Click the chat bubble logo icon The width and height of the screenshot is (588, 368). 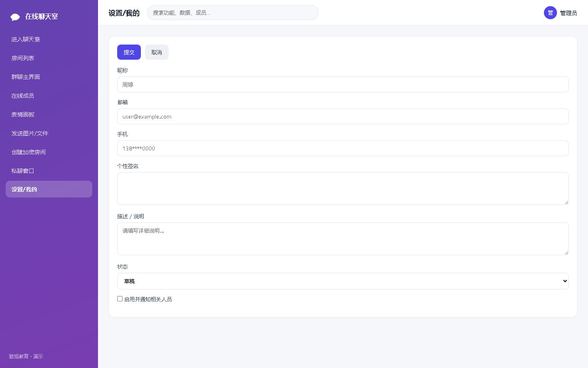[x=15, y=17]
